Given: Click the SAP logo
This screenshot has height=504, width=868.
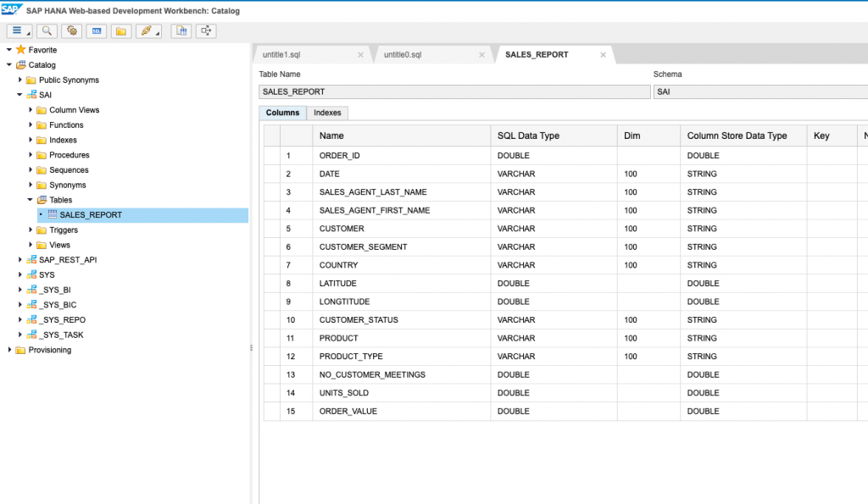Looking at the screenshot, I should [x=12, y=9].
